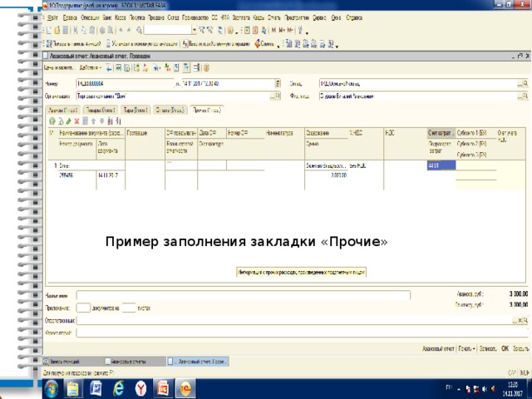Open organization selection with the ellipsis button
This screenshot has height=399, width=532.
point(273,96)
